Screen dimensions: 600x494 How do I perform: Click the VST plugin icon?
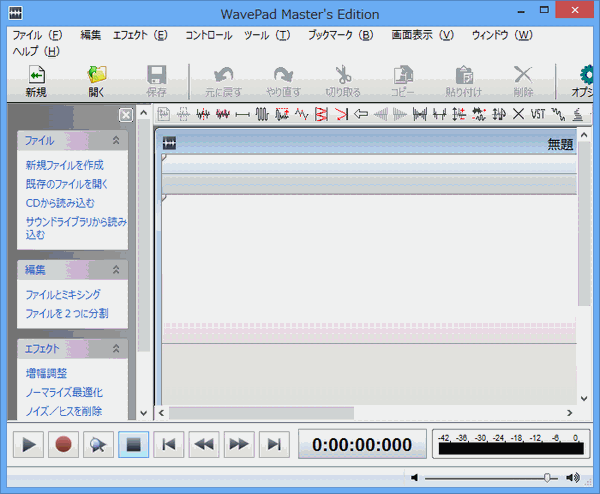pos(538,114)
